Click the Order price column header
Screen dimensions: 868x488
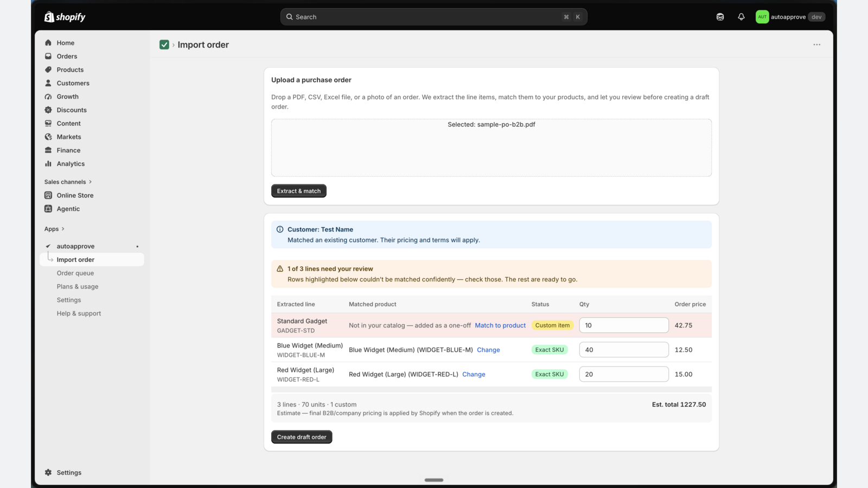click(x=690, y=304)
